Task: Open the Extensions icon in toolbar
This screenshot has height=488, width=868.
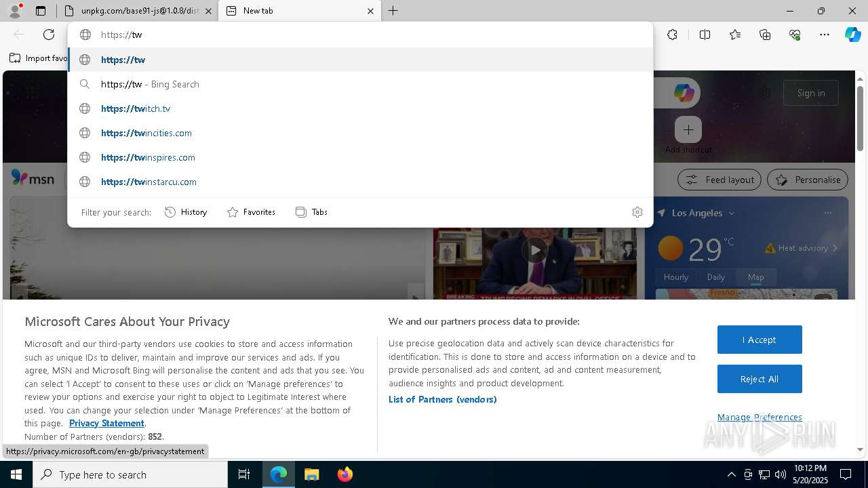Action: [x=672, y=35]
